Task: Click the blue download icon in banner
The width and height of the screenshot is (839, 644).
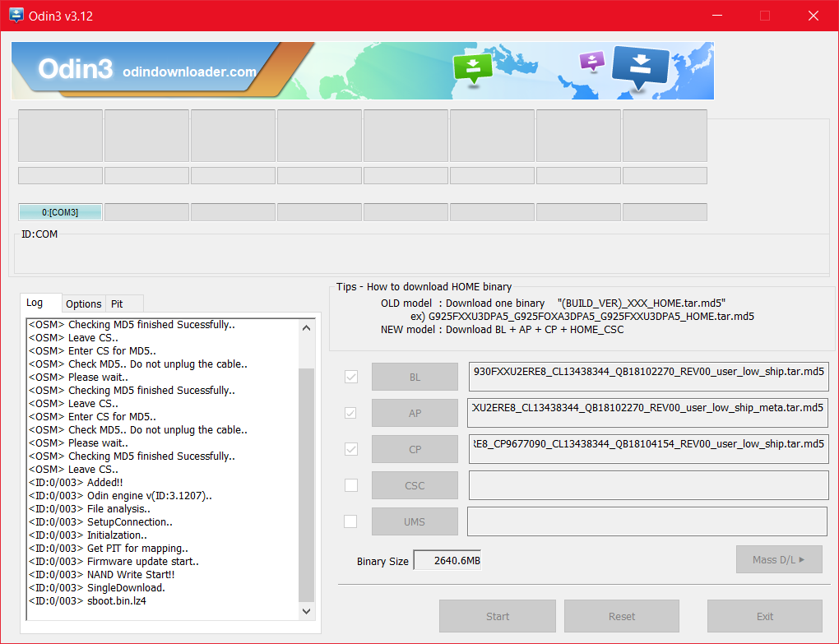Action: coord(640,67)
